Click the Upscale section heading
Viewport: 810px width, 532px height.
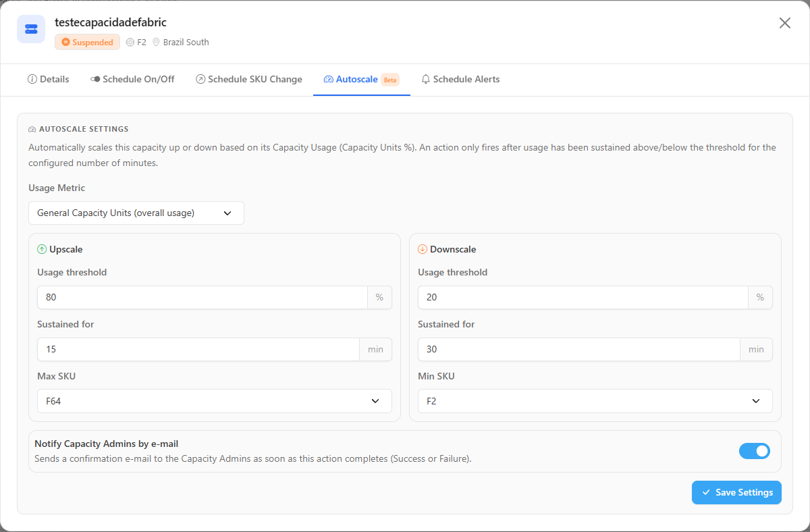pyautogui.click(x=65, y=249)
